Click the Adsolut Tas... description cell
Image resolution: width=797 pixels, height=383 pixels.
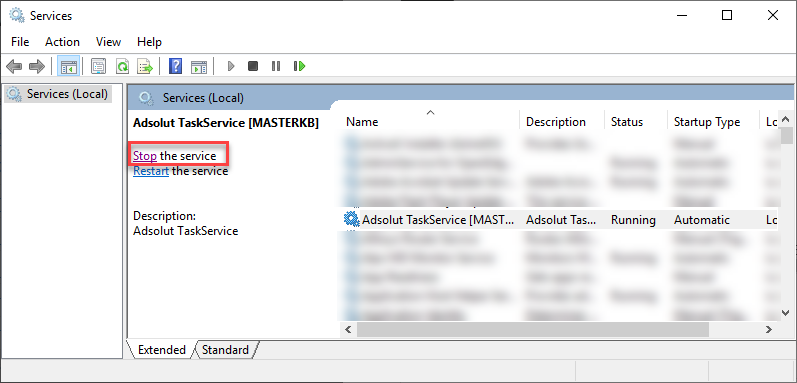(561, 220)
